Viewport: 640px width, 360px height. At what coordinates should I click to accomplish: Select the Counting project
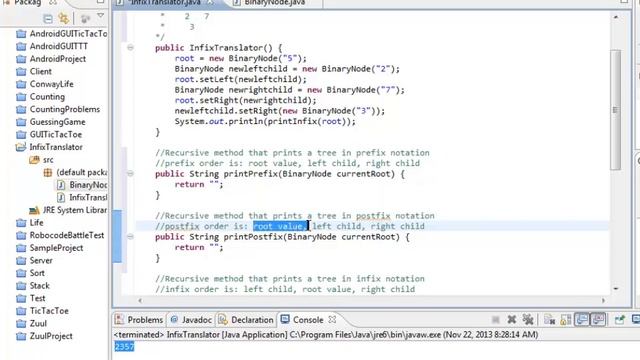(40, 97)
